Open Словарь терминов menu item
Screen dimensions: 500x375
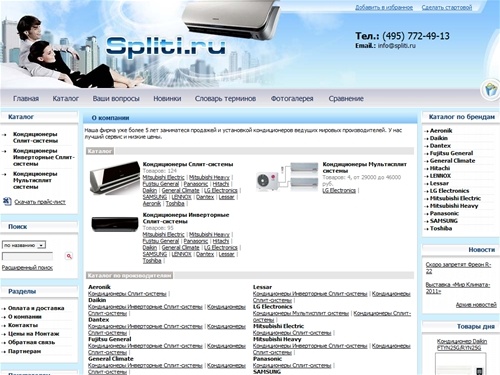click(x=225, y=99)
